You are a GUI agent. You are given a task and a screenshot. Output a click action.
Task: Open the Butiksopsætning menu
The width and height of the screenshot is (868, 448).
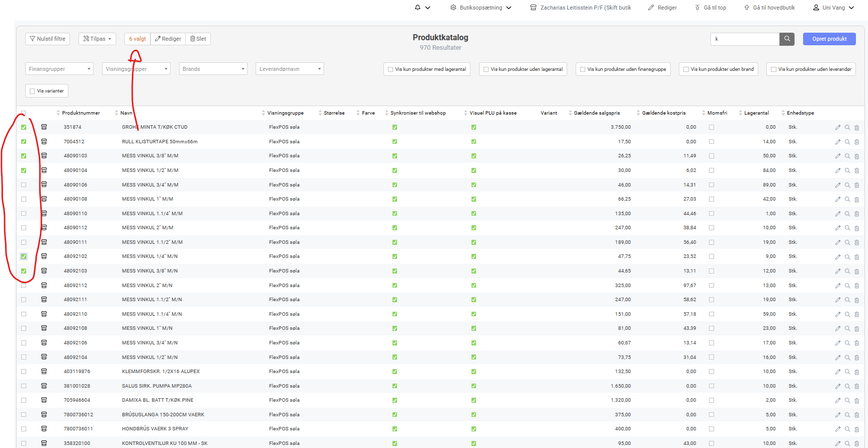click(x=481, y=8)
